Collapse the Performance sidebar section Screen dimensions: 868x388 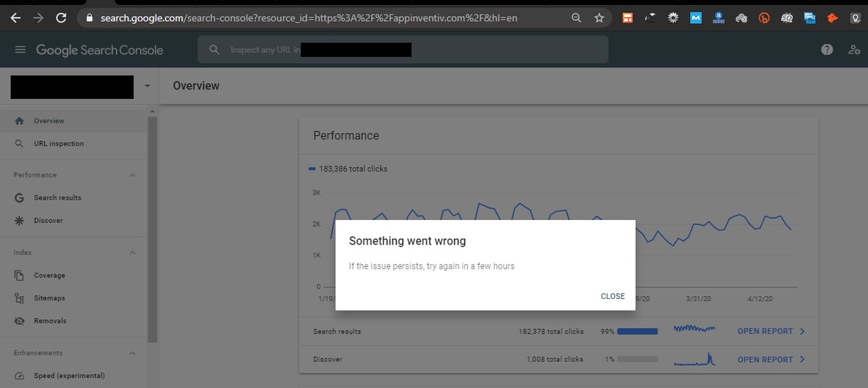point(132,175)
